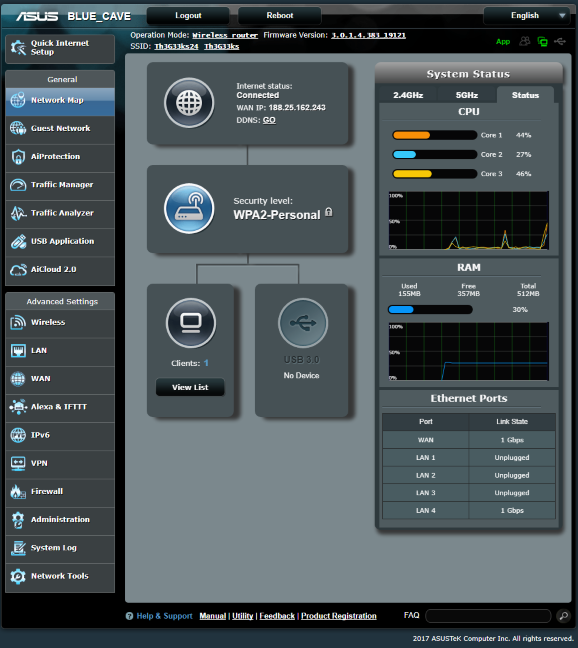Image resolution: width=578 pixels, height=648 pixels.
Task: Click the CPU usage history graph
Action: click(469, 220)
